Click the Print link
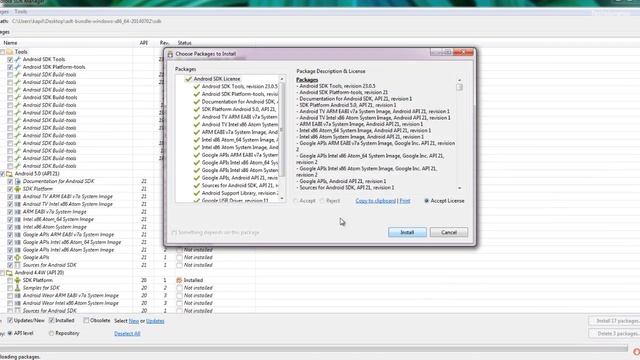 coord(405,201)
